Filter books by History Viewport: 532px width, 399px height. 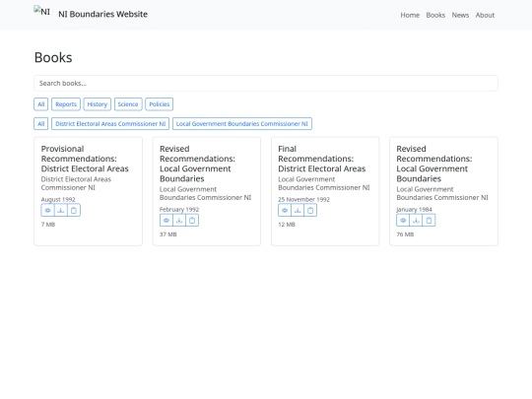point(97,104)
